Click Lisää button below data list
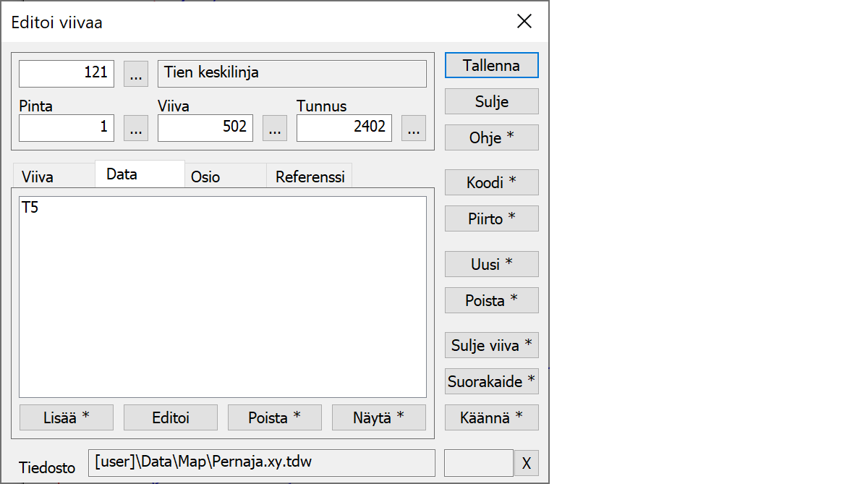This screenshot has height=484, width=868. pyautogui.click(x=66, y=417)
